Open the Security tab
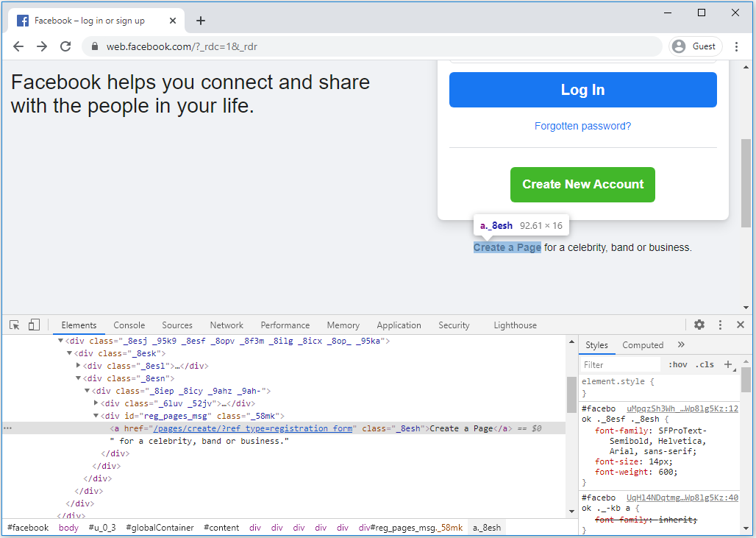Screen dimensions: 756x538 point(454,325)
